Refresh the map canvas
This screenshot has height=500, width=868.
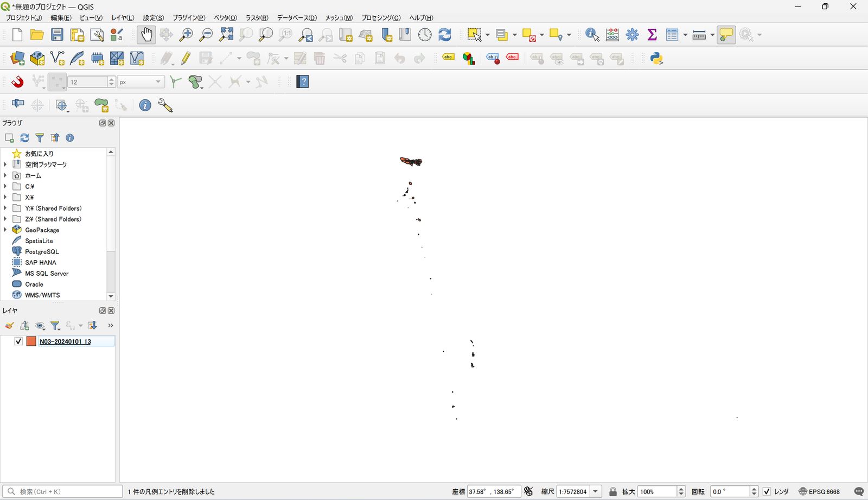pyautogui.click(x=445, y=35)
